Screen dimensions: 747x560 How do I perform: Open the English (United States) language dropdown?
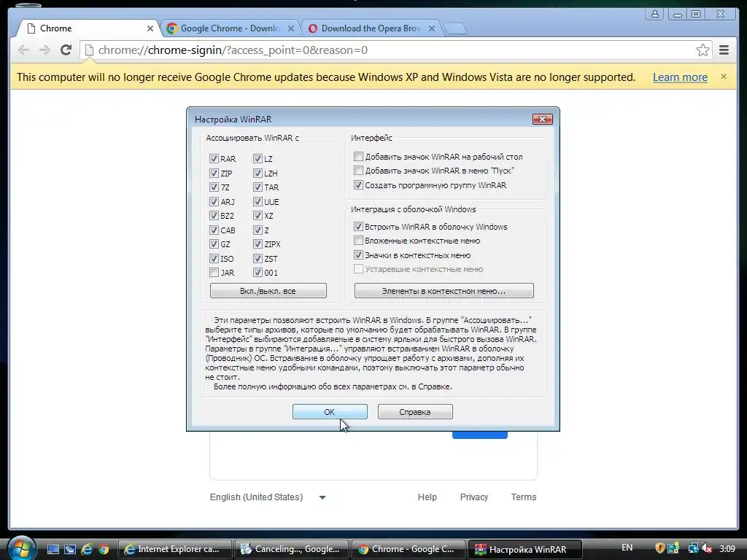coord(268,497)
